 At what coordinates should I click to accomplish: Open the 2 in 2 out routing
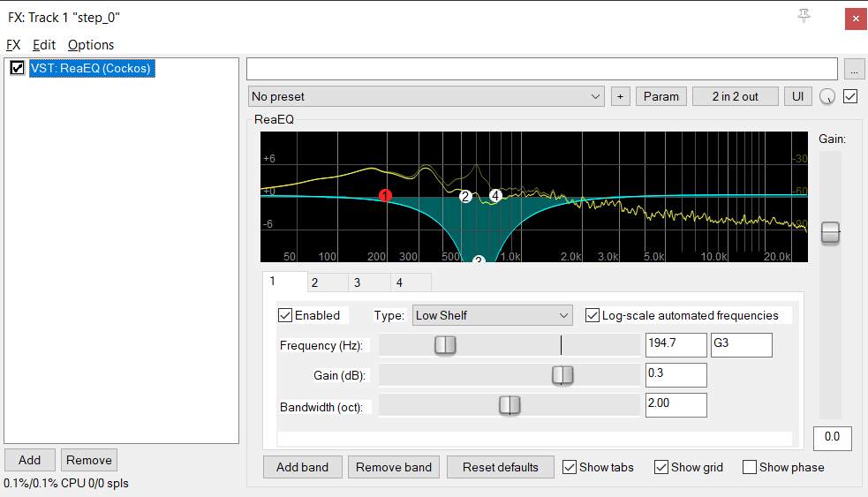pyautogui.click(x=735, y=96)
